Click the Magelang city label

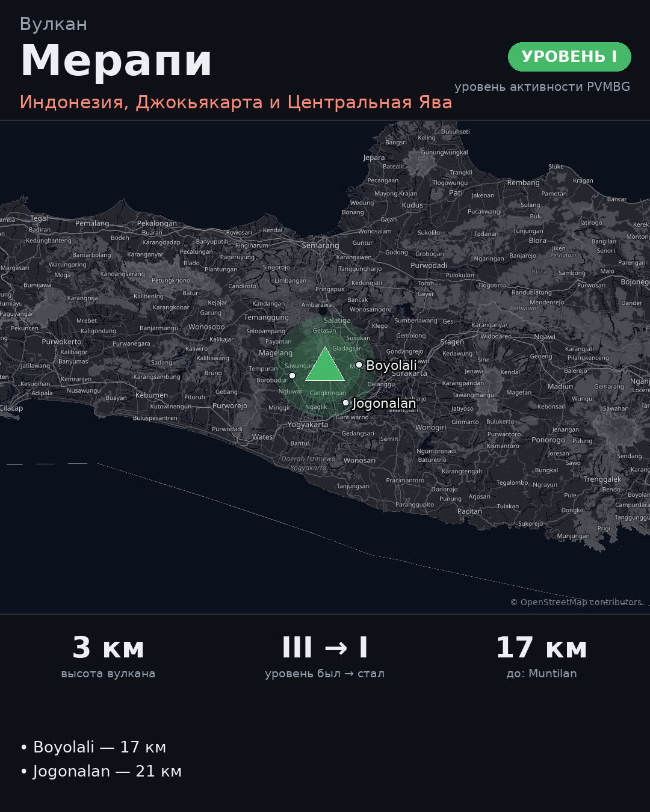pos(276,353)
